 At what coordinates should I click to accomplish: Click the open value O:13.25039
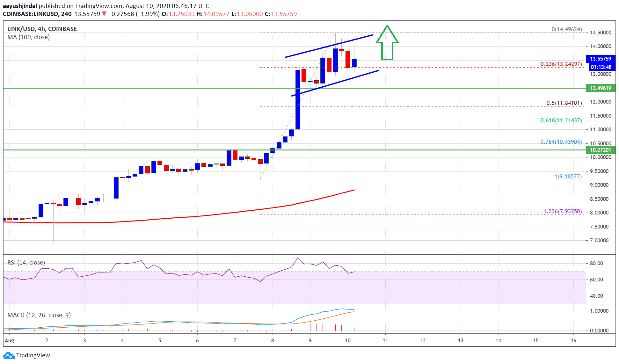point(178,14)
